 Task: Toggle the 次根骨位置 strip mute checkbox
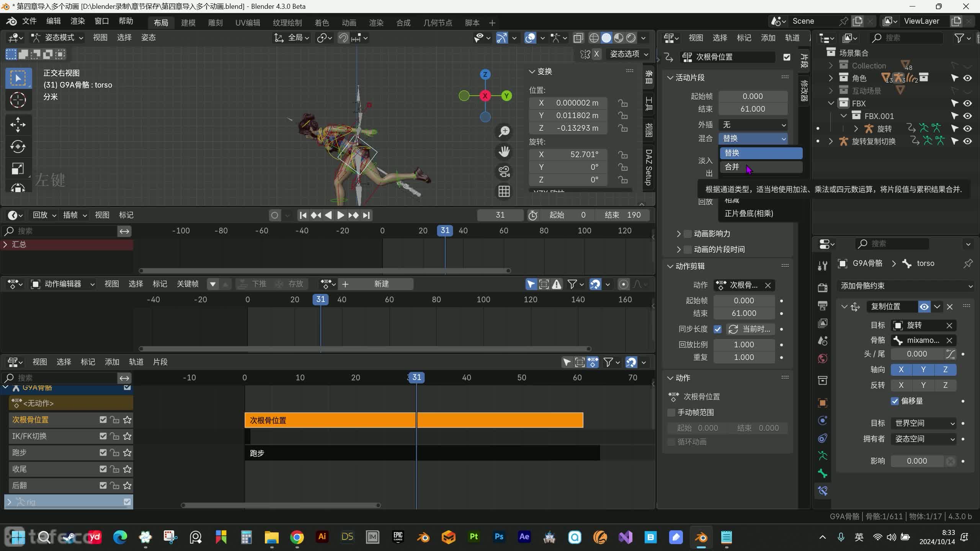pos(787,57)
